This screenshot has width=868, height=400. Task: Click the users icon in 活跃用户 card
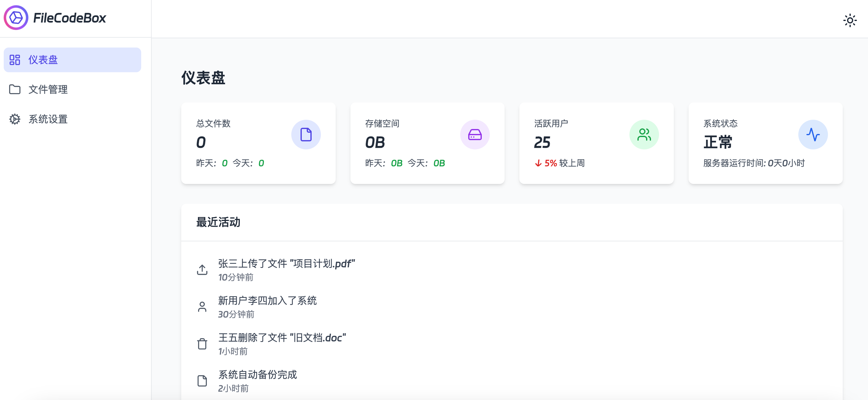tap(644, 135)
